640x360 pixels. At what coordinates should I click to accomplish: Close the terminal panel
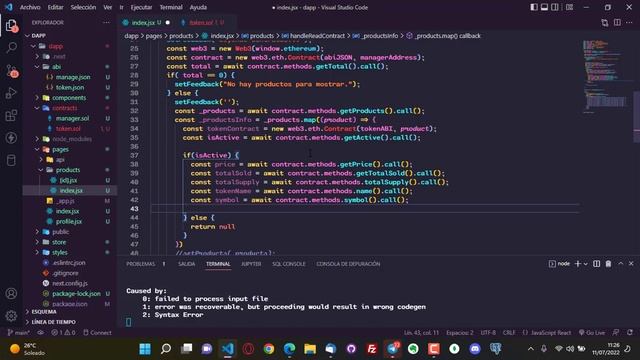(631, 264)
